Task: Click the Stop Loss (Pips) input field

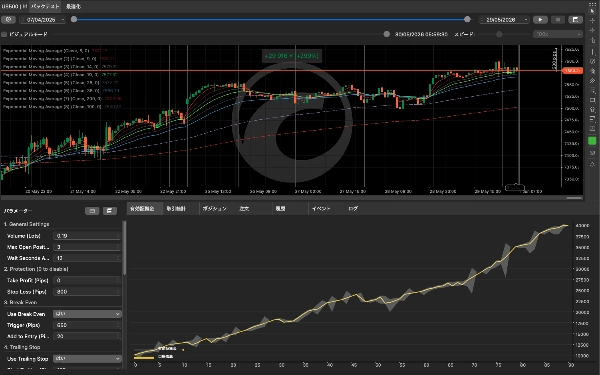Action: pyautogui.click(x=87, y=292)
